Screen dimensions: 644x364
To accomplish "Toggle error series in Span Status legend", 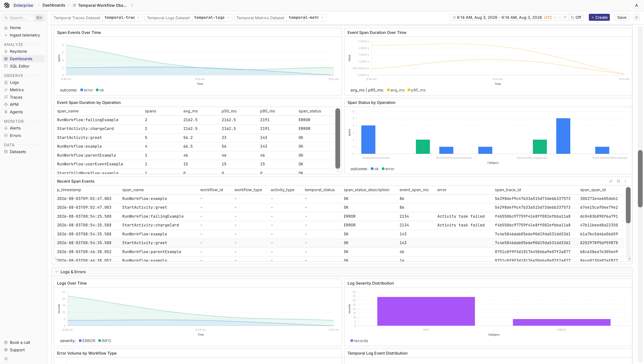I will 388,169.
